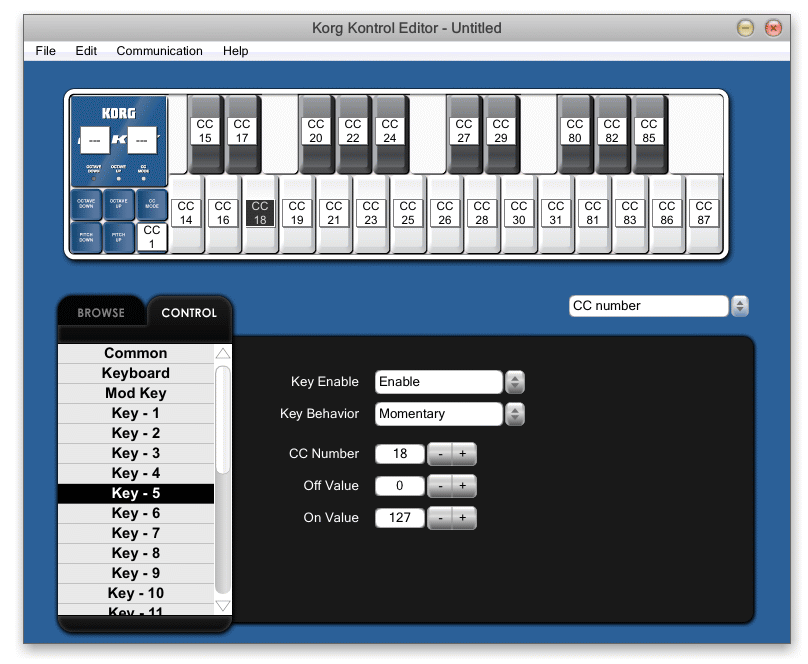Increase the On Value with plus

(x=464, y=518)
